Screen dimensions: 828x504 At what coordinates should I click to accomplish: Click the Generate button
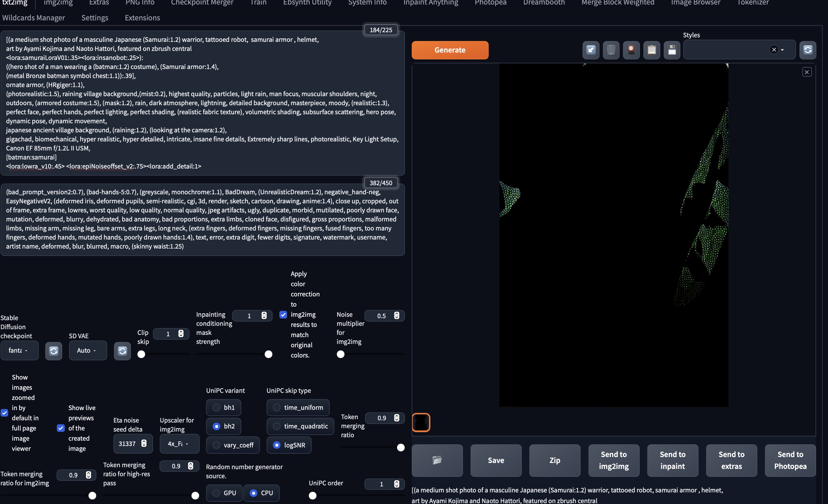click(450, 50)
